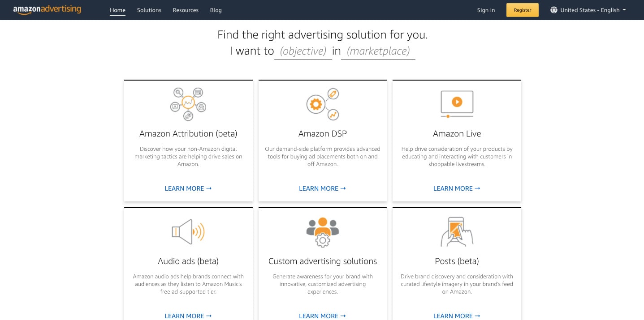Switch to the Solutions menu
Screen dimensions: 644x320
[149, 10]
